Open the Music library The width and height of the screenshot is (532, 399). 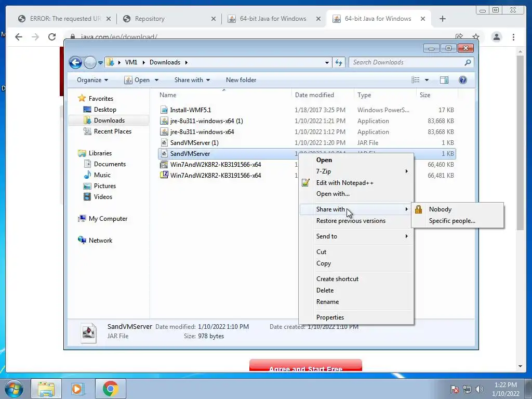(x=102, y=175)
